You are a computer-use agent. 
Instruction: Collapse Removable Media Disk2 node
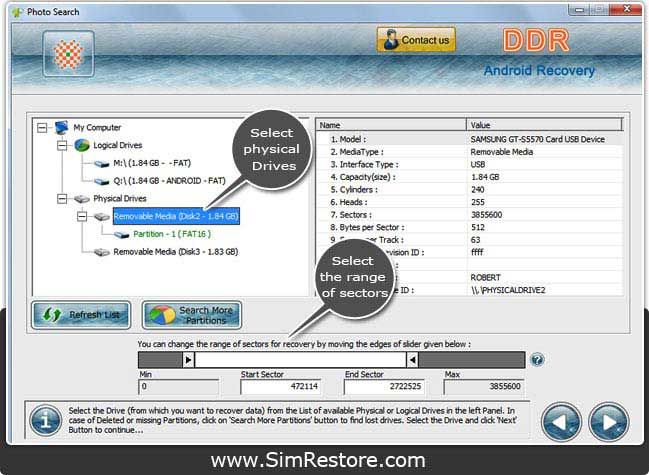click(82, 216)
